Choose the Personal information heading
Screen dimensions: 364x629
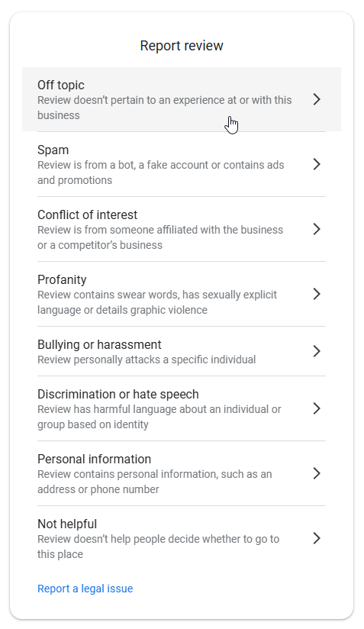(94, 459)
